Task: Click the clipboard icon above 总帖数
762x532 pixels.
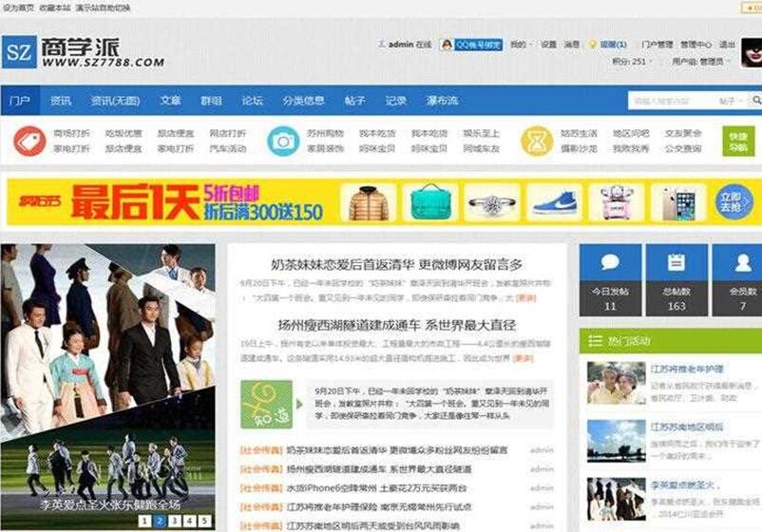Action: [676, 263]
